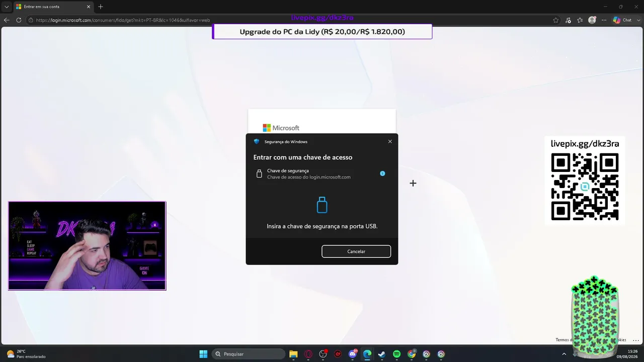Open Discord from the taskbar

(x=353, y=354)
